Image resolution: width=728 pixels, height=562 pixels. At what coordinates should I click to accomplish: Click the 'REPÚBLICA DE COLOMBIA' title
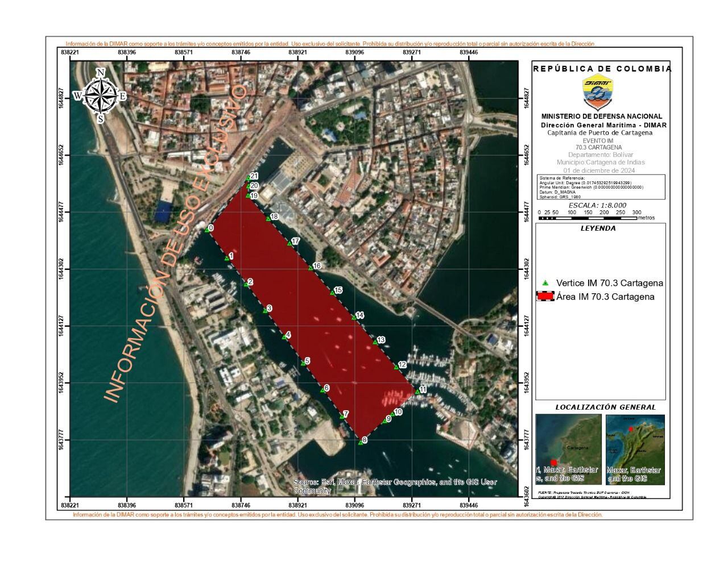pos(602,69)
